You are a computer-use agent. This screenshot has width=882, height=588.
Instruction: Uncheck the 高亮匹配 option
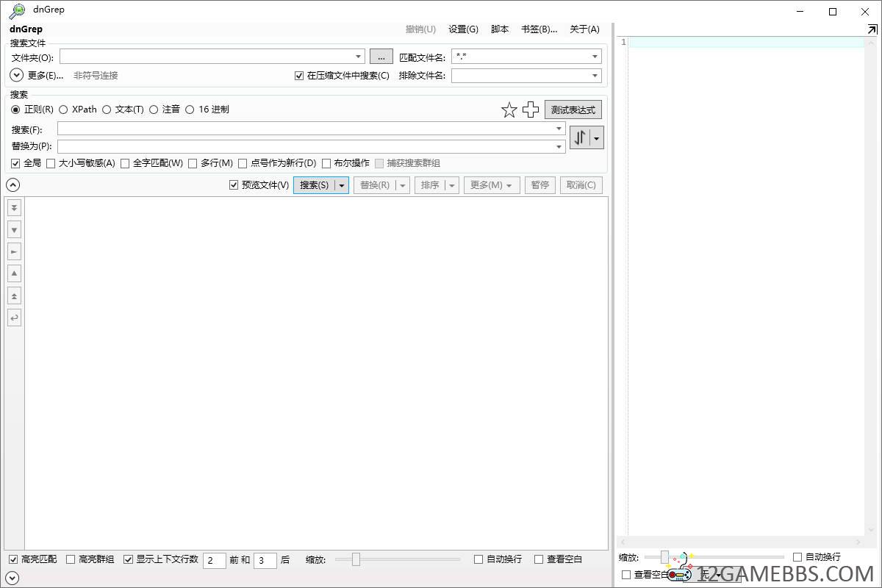point(13,559)
